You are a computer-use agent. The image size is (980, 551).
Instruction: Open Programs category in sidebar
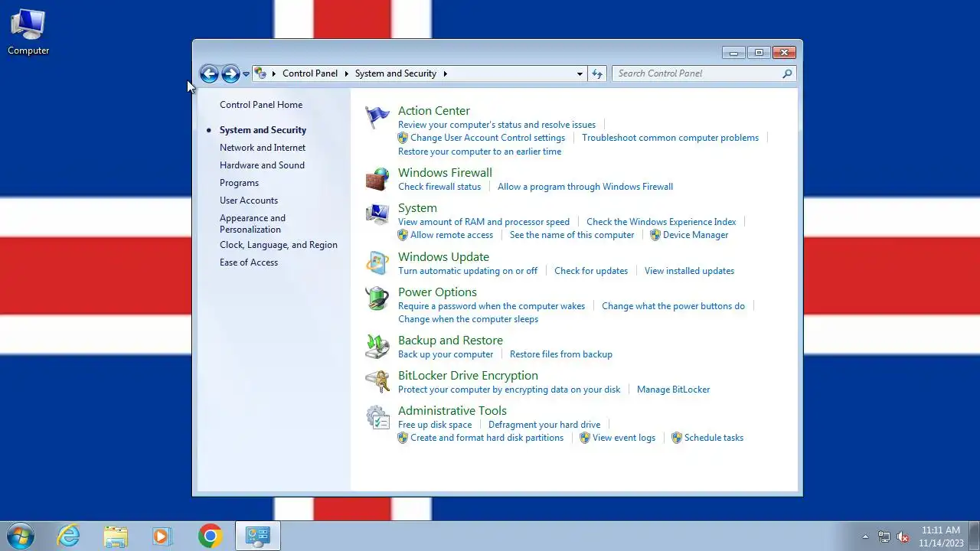click(239, 183)
